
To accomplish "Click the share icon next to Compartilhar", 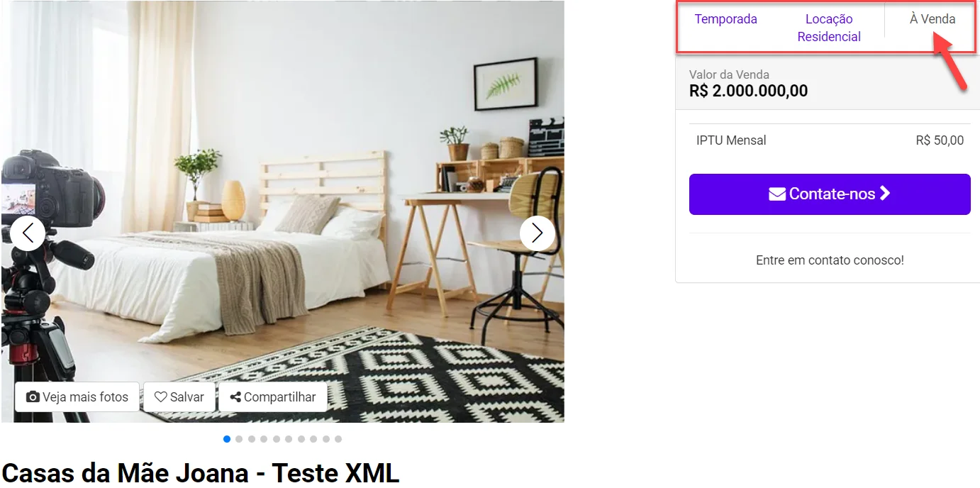I will coord(235,397).
